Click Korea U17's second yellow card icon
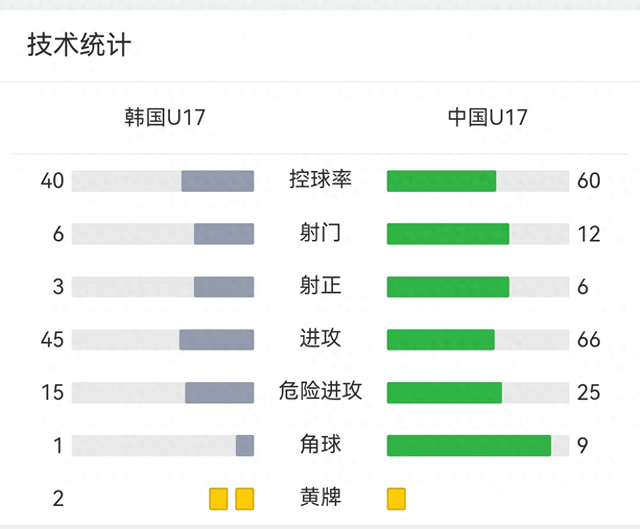640x529 pixels. 245,499
